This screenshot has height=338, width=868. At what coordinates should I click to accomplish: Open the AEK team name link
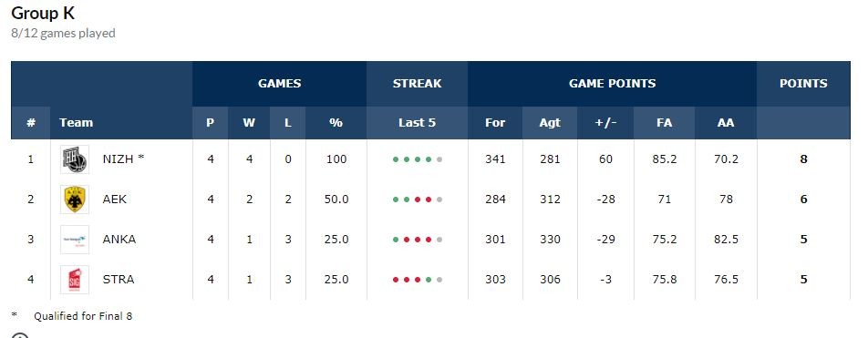pos(115,200)
